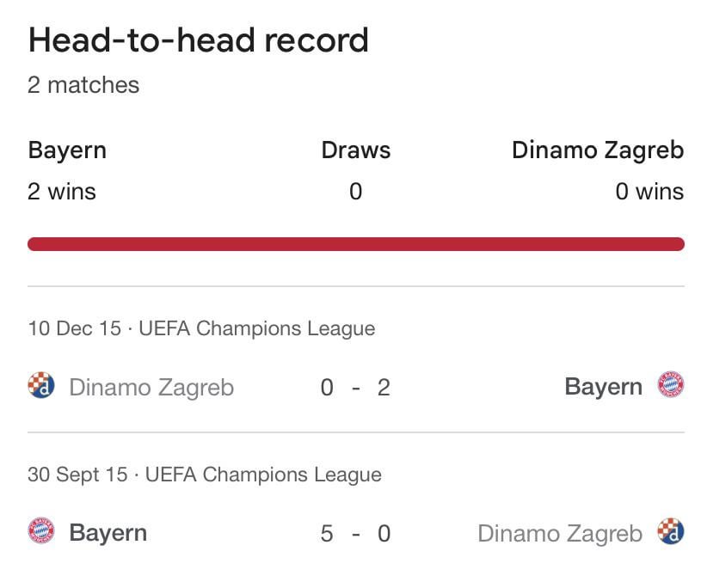Viewport: 701px width, 588px height.
Task: Click Dinamo Zagreb crest in December match
Action: pyautogui.click(x=40, y=386)
